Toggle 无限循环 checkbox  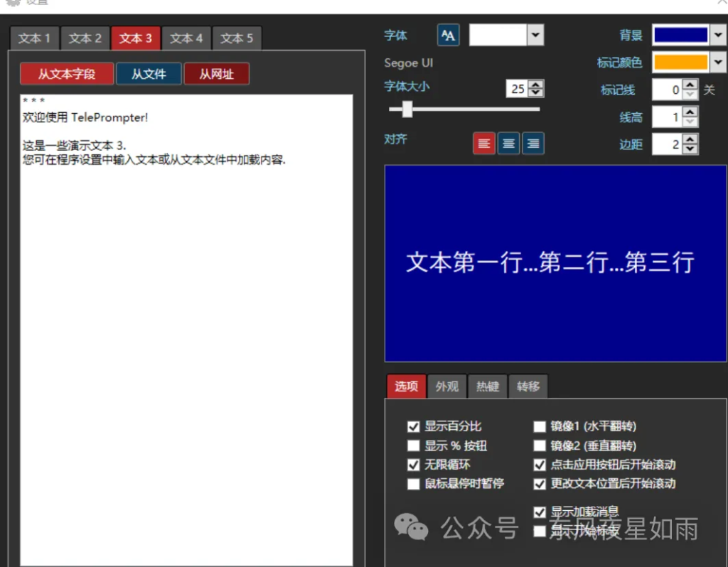[x=413, y=465]
